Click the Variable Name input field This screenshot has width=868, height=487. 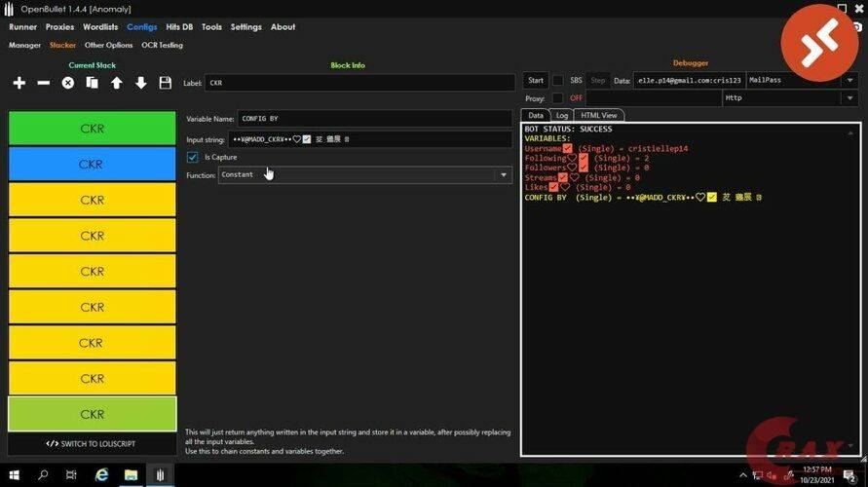pos(375,119)
